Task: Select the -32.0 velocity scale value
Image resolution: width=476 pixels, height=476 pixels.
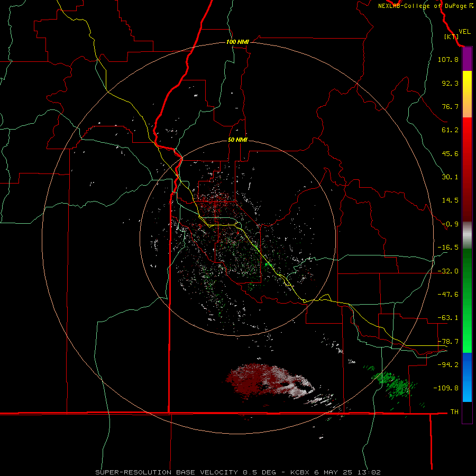Action: click(x=448, y=271)
